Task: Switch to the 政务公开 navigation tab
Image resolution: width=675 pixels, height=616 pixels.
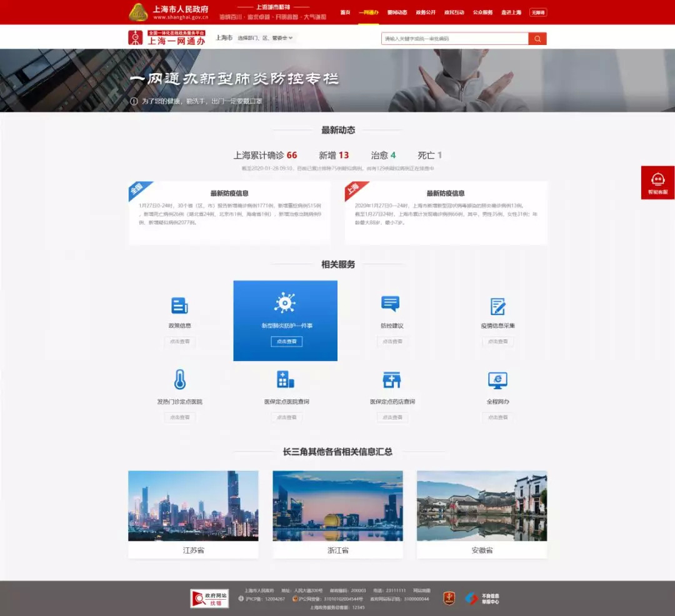Action: 426,12
